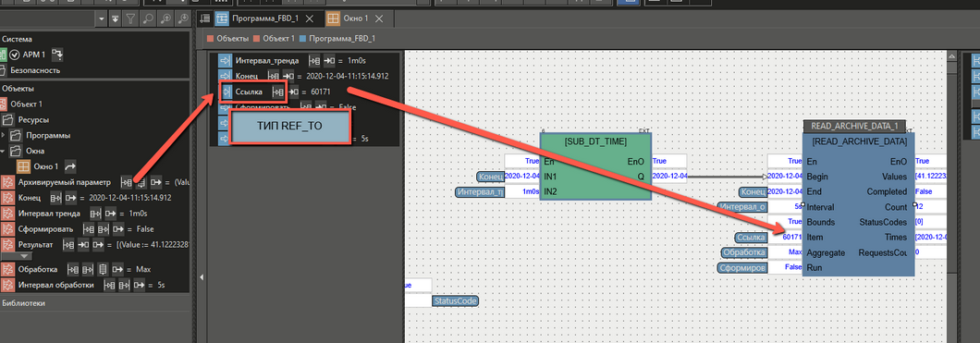Toggle the check mark next to АРМ 1
This screenshot has width=980, height=343.
(15, 55)
